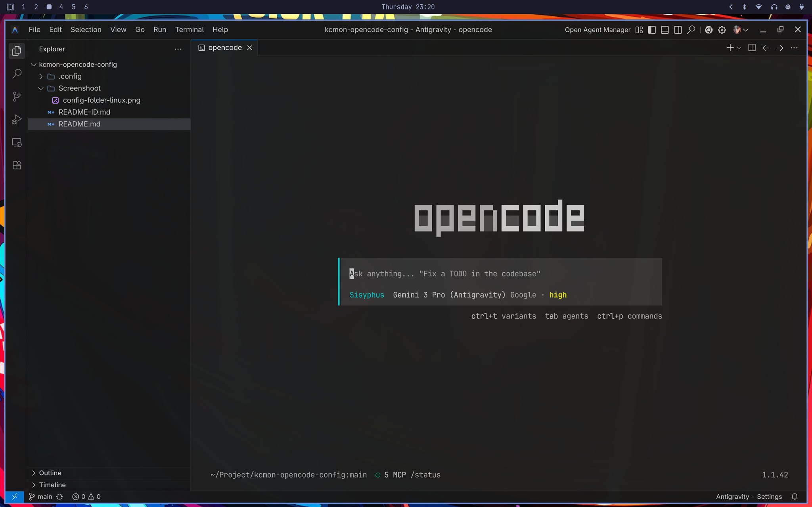Click the synchronize changes icon in status bar
Viewport: 812px width, 507px height.
(59, 497)
